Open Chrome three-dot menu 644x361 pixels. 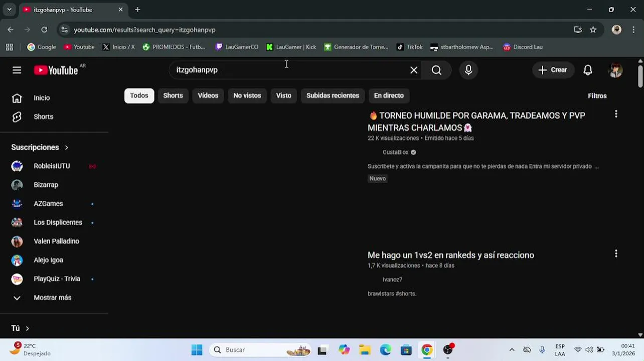coord(634,30)
